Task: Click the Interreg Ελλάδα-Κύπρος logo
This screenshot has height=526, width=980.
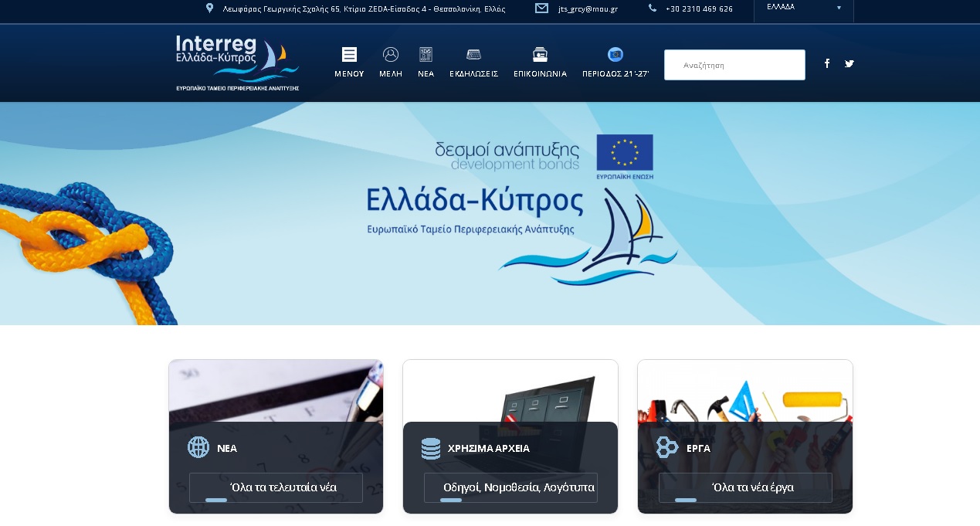Action: click(237, 63)
